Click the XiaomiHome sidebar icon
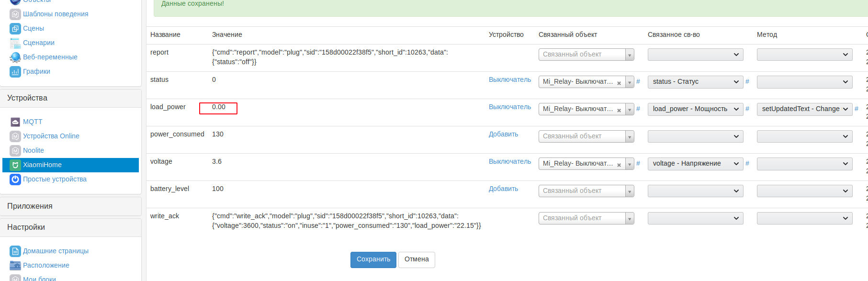Viewport: 868px width, 281px height. click(x=15, y=165)
